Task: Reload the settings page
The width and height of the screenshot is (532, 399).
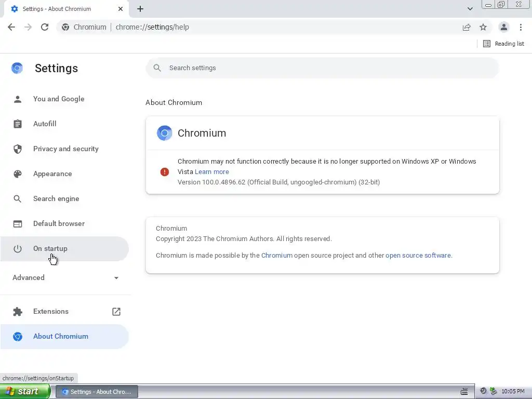Action: [45, 27]
